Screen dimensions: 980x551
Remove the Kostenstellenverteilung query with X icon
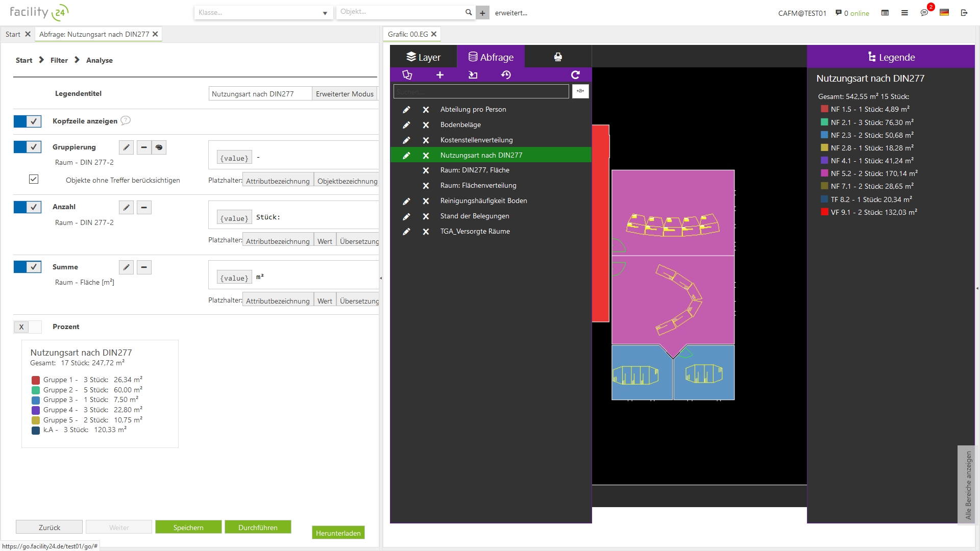coord(426,140)
